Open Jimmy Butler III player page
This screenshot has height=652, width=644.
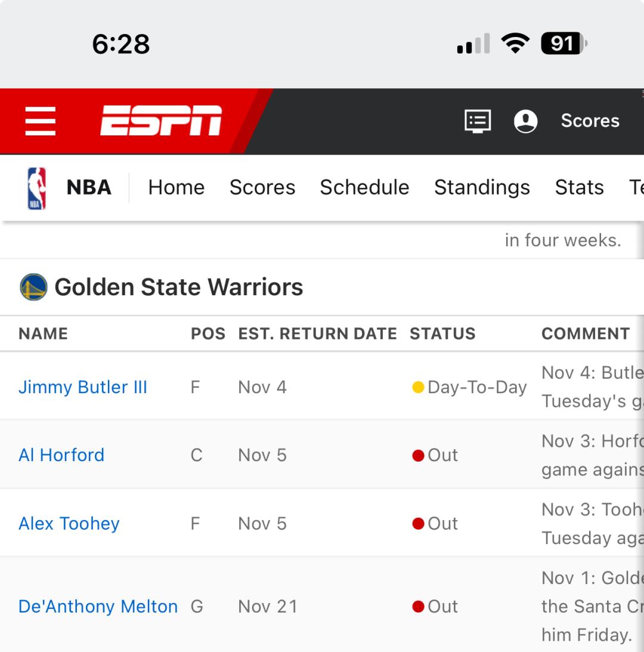(x=83, y=387)
